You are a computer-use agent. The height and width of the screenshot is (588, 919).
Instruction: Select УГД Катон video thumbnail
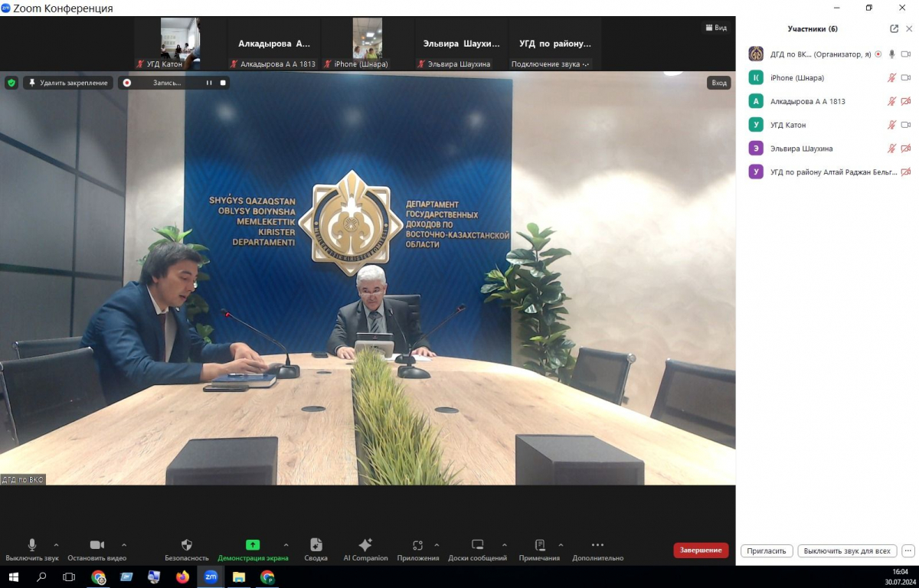(x=181, y=44)
